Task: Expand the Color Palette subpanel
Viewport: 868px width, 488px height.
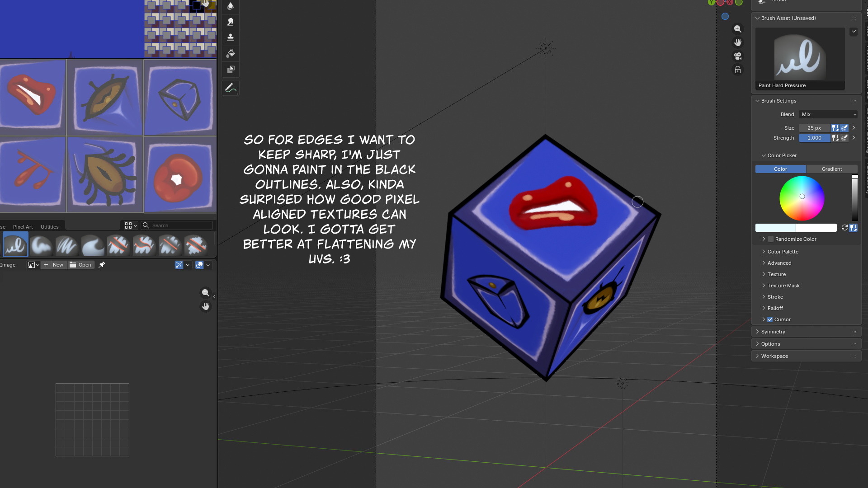Action: pyautogui.click(x=783, y=252)
